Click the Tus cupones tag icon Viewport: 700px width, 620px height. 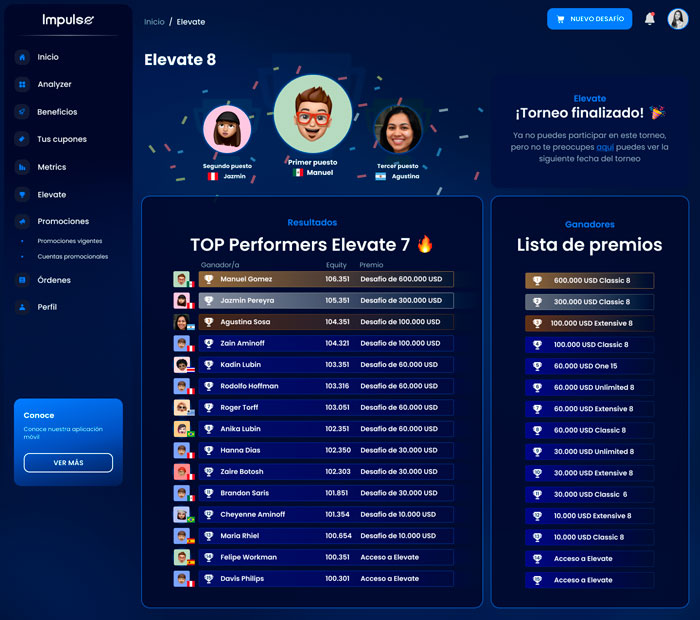pos(22,139)
